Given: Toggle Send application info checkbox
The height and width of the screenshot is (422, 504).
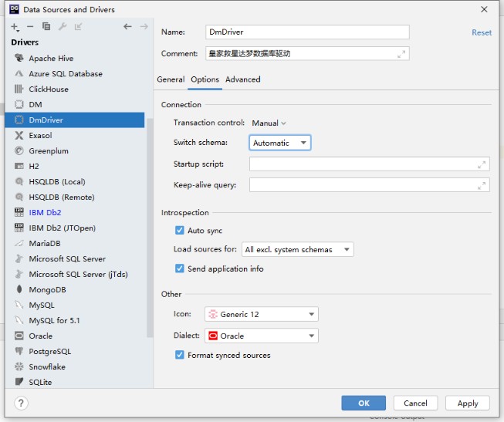Looking at the screenshot, I should point(180,268).
